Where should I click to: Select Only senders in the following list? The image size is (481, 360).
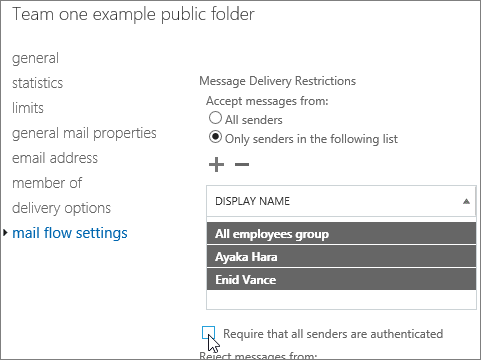click(x=215, y=137)
